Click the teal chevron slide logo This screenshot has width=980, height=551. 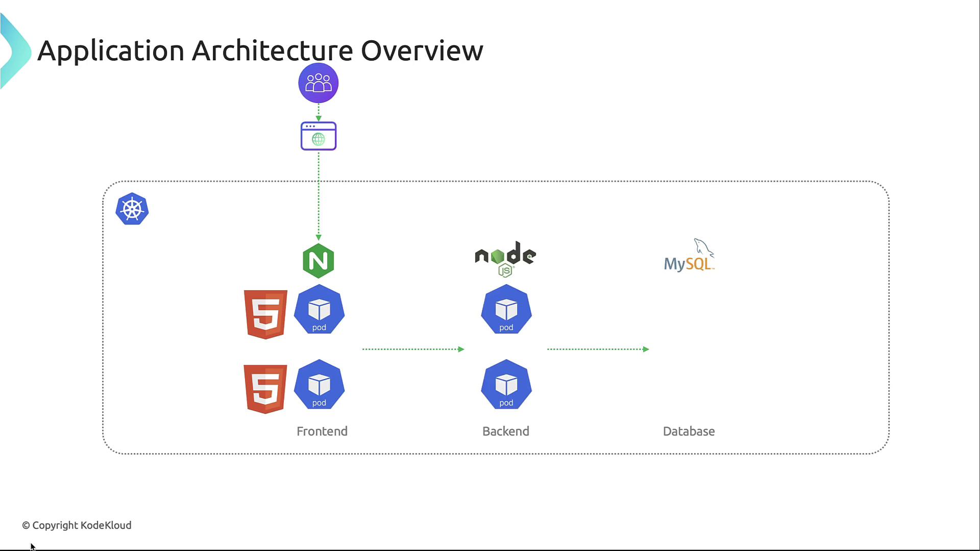click(14, 51)
